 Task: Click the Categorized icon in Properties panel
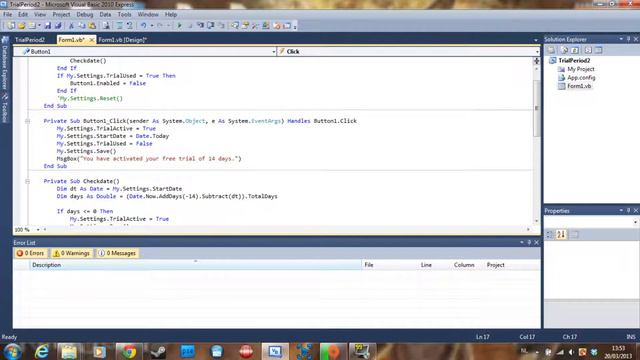click(x=550, y=235)
